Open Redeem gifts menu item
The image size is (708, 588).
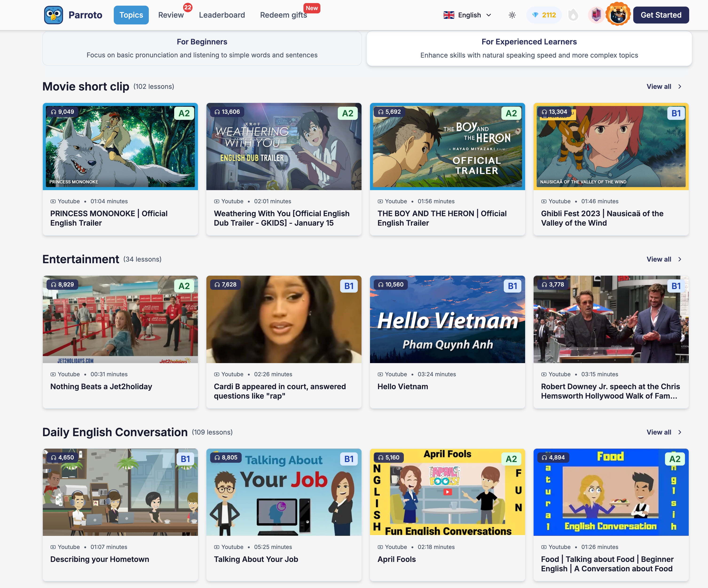(283, 15)
